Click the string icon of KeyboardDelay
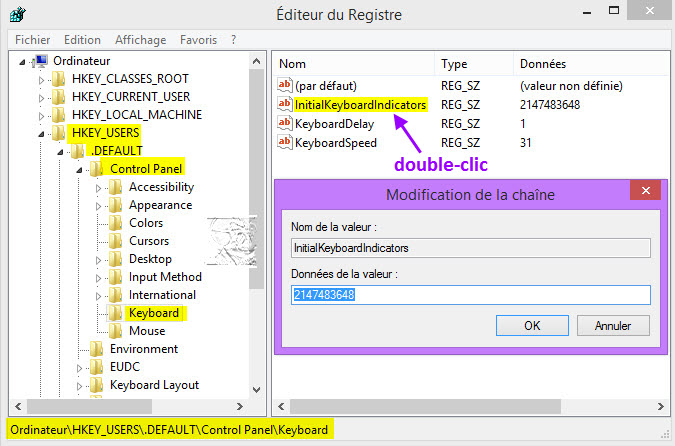The width and height of the screenshot is (675, 446). tap(285, 123)
